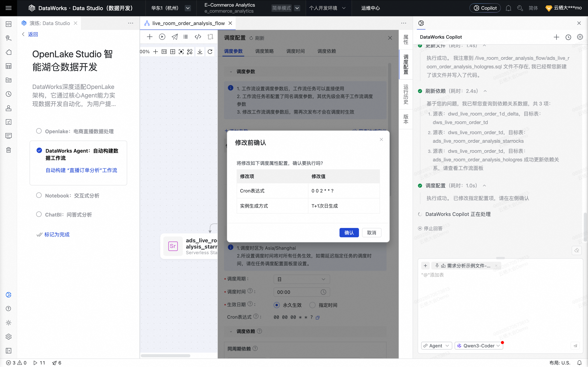The height and width of the screenshot is (367, 588).
Task: Open Copilot settings gear icon
Action: [x=580, y=37]
